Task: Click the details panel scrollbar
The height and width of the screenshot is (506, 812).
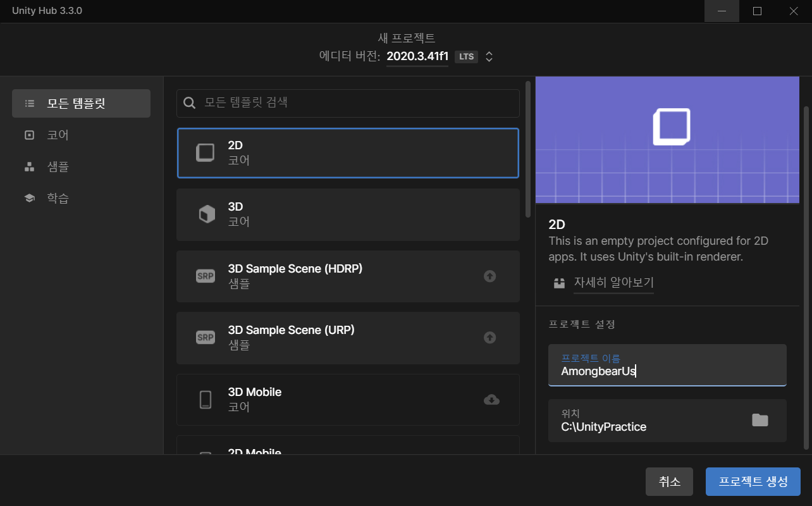Action: tap(806, 278)
